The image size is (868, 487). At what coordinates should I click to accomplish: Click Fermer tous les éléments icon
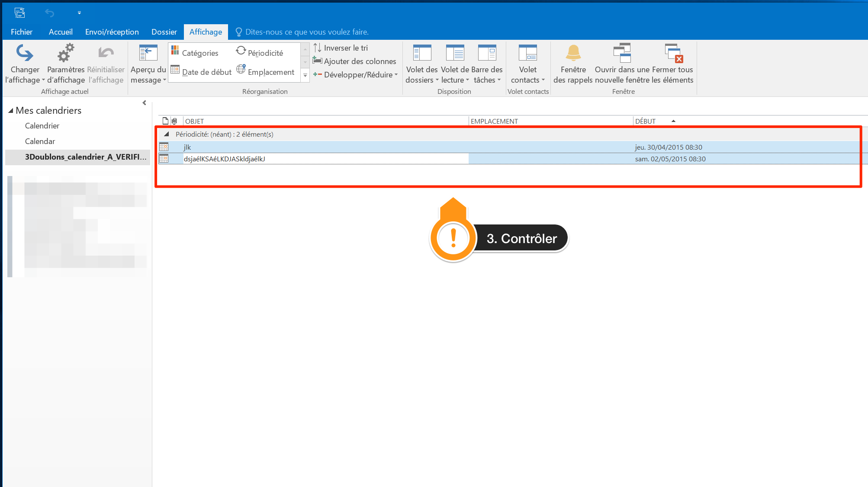(x=673, y=53)
